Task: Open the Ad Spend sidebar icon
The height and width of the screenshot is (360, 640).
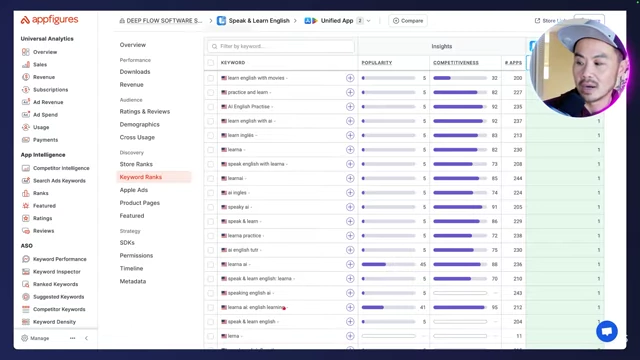Action: click(x=26, y=115)
